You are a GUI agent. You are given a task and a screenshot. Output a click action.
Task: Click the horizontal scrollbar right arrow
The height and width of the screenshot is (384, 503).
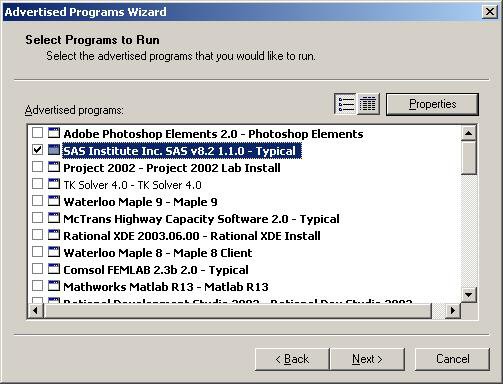[x=453, y=311]
